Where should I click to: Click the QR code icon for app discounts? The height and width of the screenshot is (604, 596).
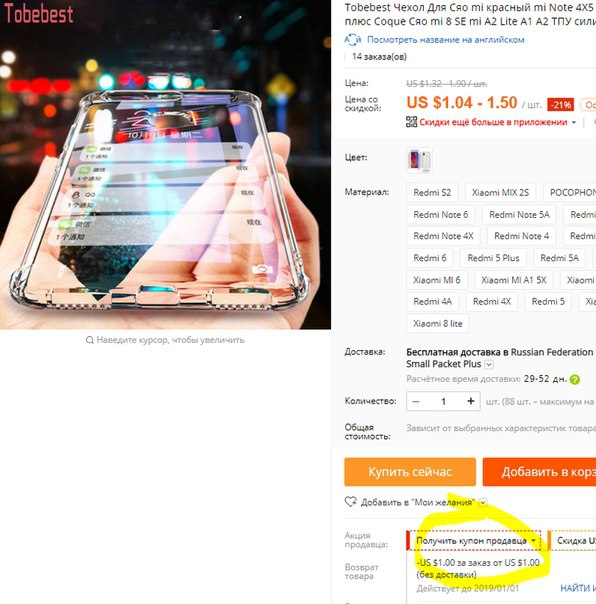(411, 122)
